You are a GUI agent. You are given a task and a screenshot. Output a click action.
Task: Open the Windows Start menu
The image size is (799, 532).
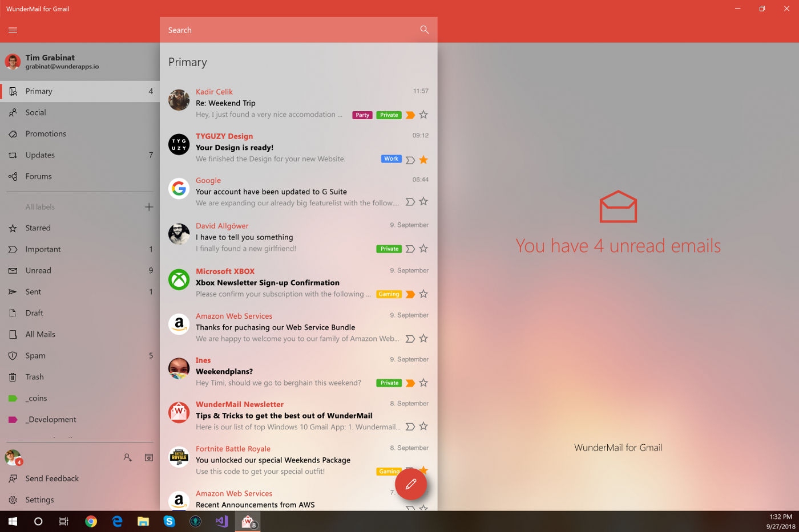coord(13,521)
